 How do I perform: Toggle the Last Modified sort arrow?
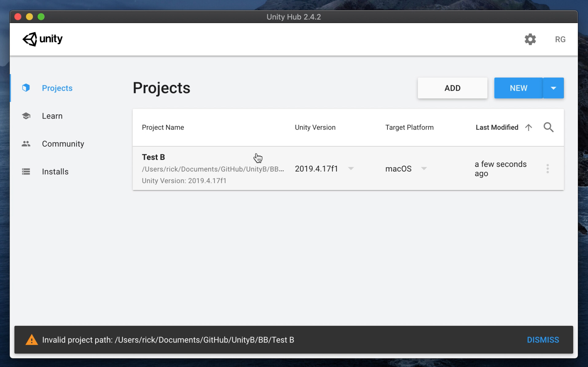528,127
